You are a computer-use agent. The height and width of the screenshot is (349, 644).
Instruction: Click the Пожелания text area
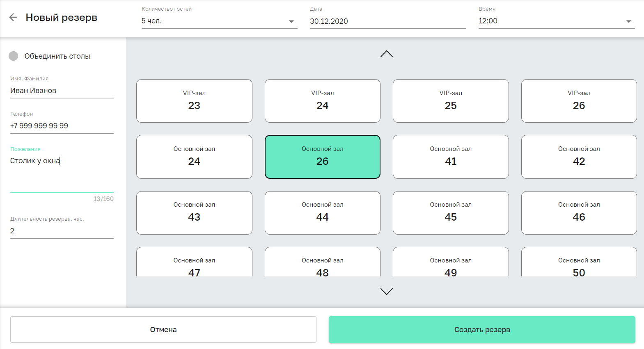click(x=62, y=172)
